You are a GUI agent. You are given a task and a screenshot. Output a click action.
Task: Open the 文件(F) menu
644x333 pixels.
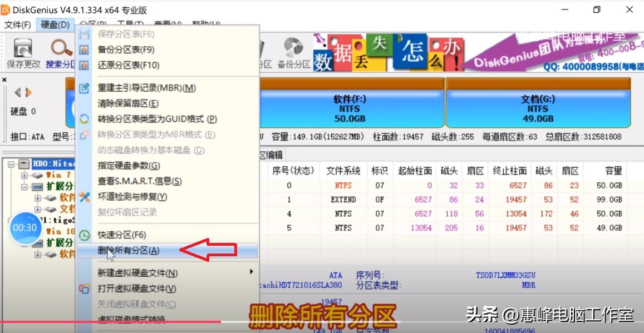pos(17,24)
